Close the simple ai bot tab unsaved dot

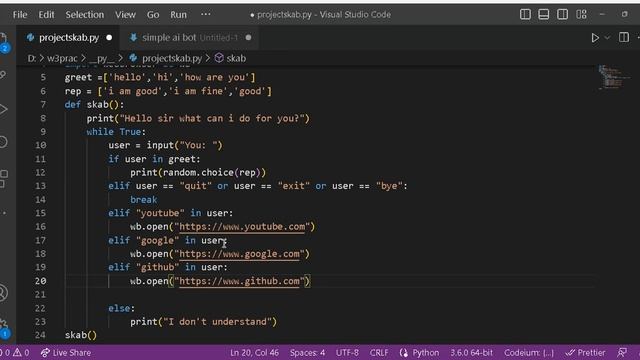(x=248, y=38)
